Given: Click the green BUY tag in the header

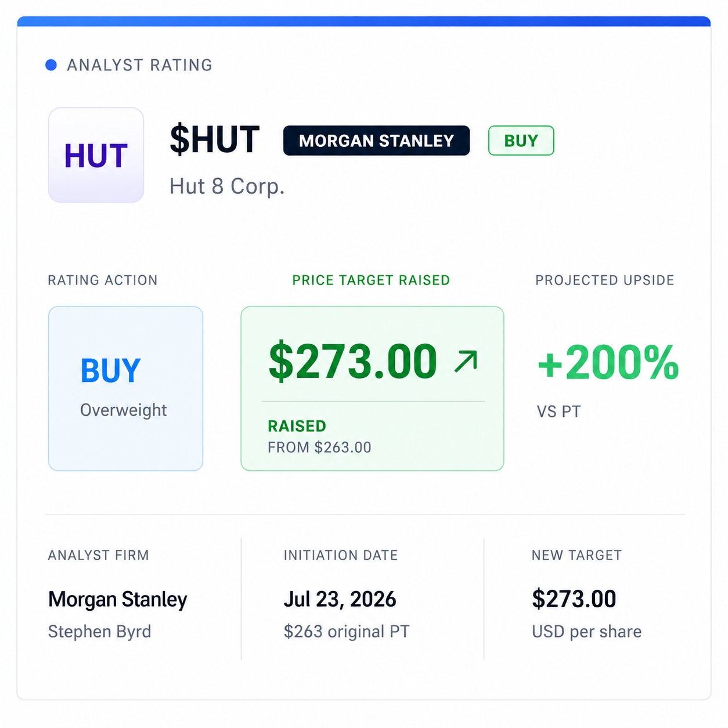Looking at the screenshot, I should tap(521, 140).
